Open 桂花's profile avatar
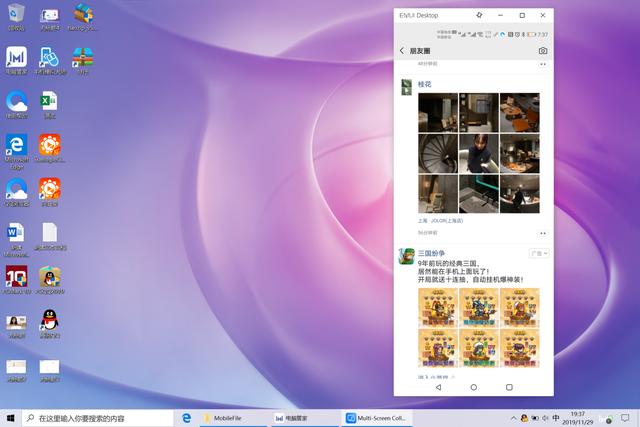The image size is (640, 427). click(x=407, y=87)
